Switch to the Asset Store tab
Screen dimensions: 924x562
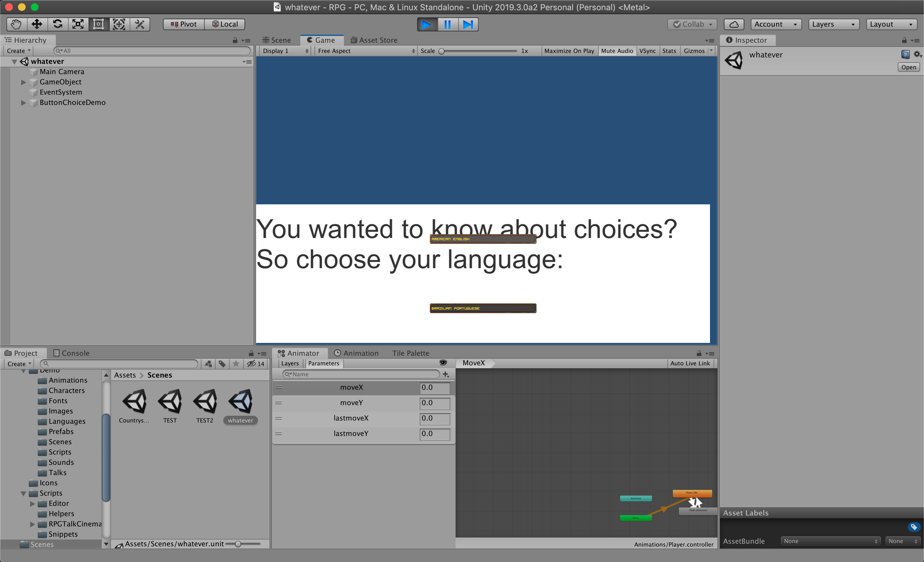click(x=374, y=40)
